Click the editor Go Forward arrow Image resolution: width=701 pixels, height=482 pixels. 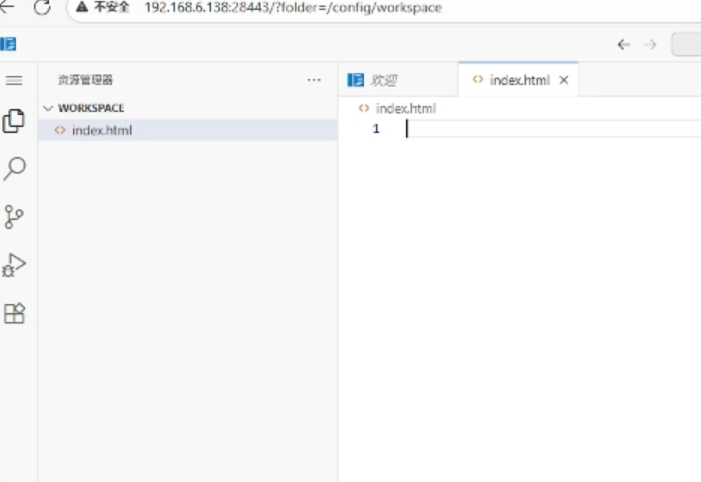click(650, 44)
